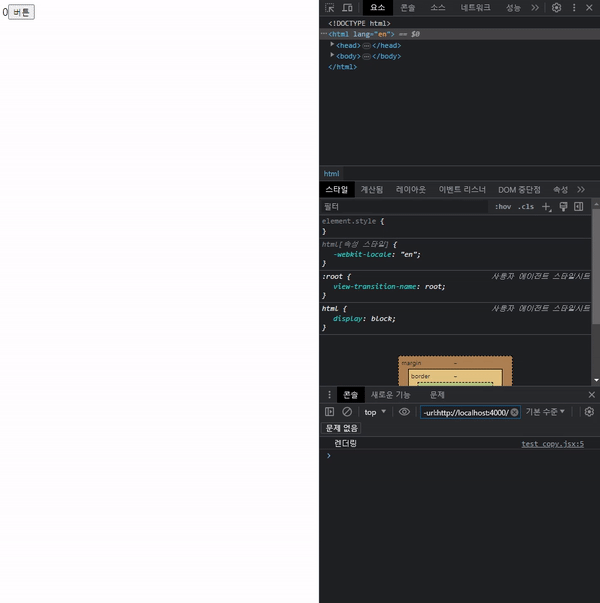
Task: Open the 레이아웃 pane tab
Action: (411, 190)
